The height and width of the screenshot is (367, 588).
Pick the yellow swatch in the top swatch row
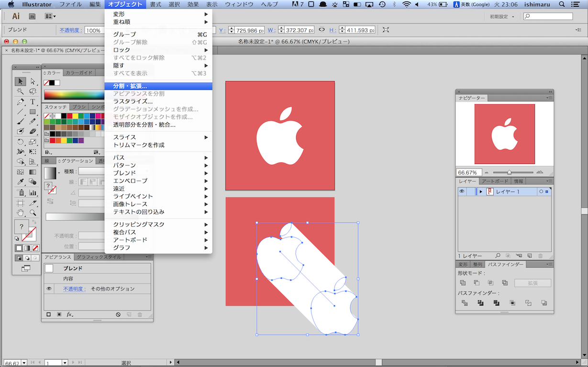76,116
